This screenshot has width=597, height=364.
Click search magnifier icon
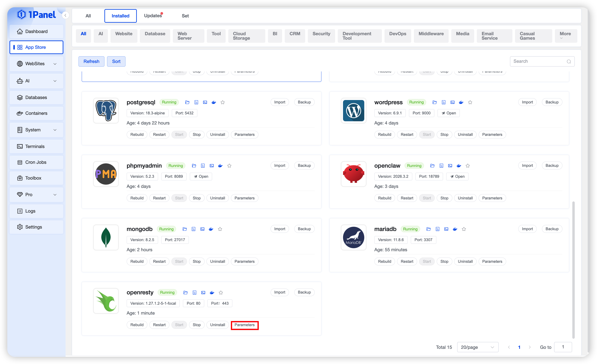569,62
